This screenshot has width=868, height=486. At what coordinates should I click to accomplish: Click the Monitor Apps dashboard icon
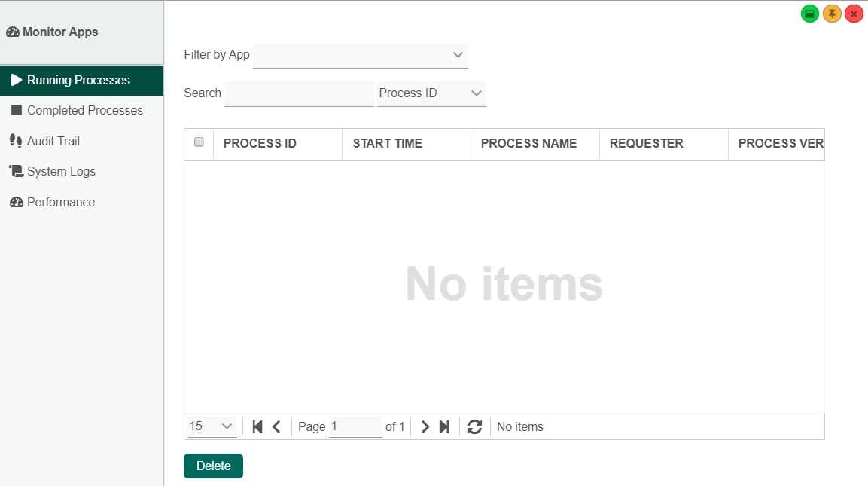click(x=12, y=32)
